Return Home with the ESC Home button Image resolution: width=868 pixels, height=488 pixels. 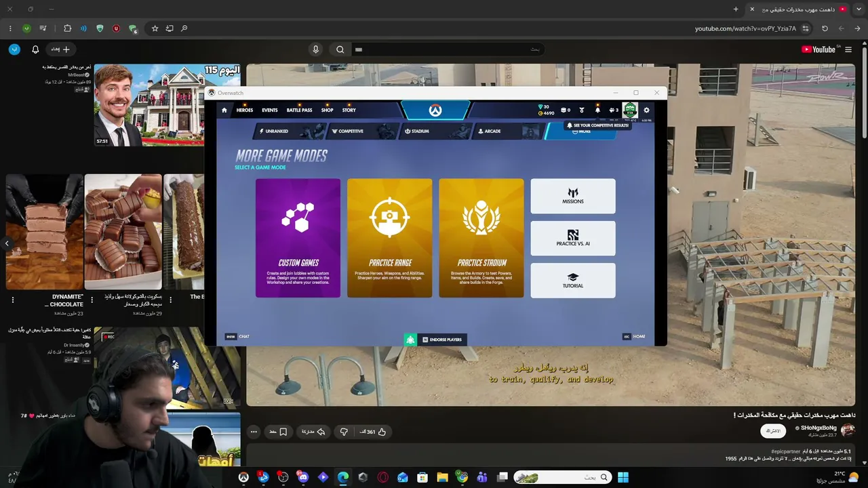[x=634, y=336]
